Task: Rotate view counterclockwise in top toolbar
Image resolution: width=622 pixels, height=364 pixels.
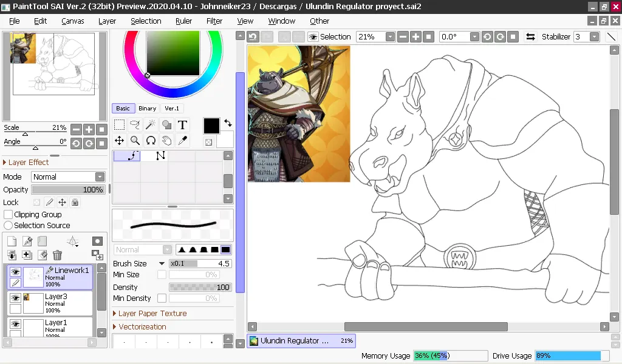Action: tap(487, 37)
